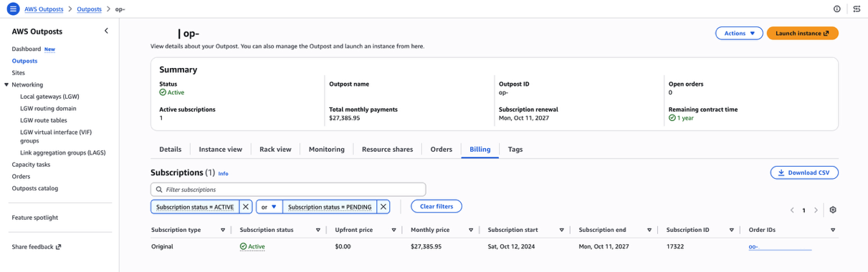Select Outposts in the sidebar
The image size is (868, 272).
[x=24, y=61]
